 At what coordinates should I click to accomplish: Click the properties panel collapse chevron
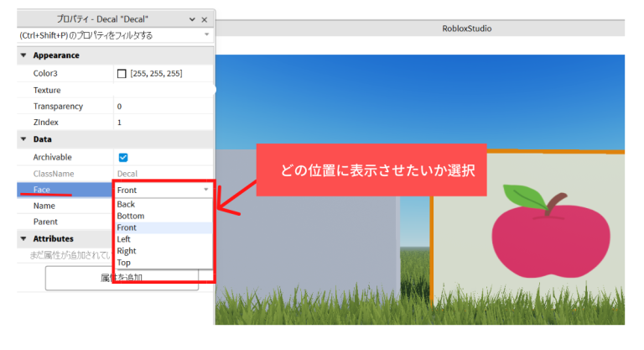[192, 18]
